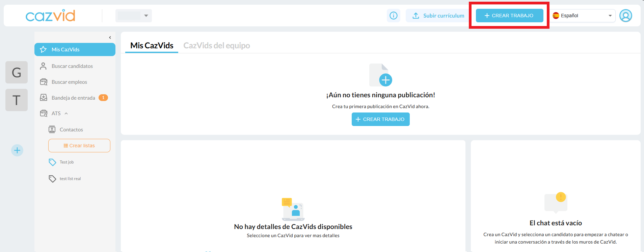Image resolution: width=644 pixels, height=252 pixels.
Task: Click the briefcase search icon for Buscar empleos
Action: [44, 82]
